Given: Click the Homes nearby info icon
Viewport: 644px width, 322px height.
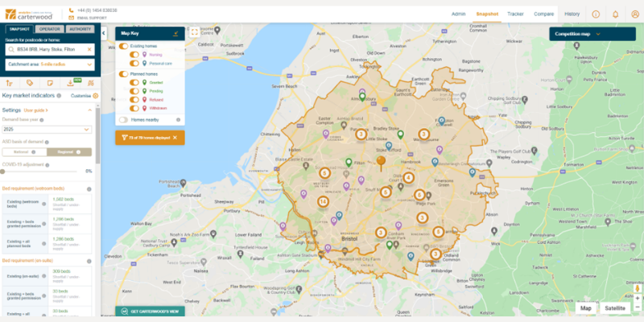Looking at the screenshot, I should click(178, 120).
